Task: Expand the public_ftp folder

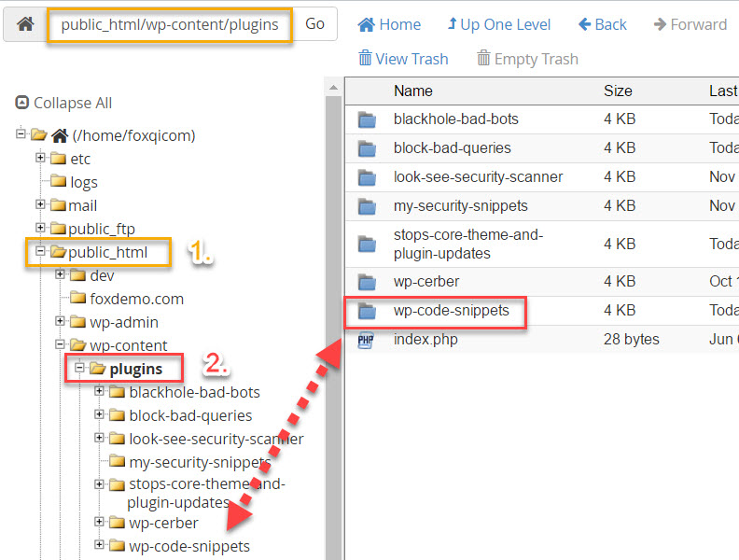Action: click(40, 228)
